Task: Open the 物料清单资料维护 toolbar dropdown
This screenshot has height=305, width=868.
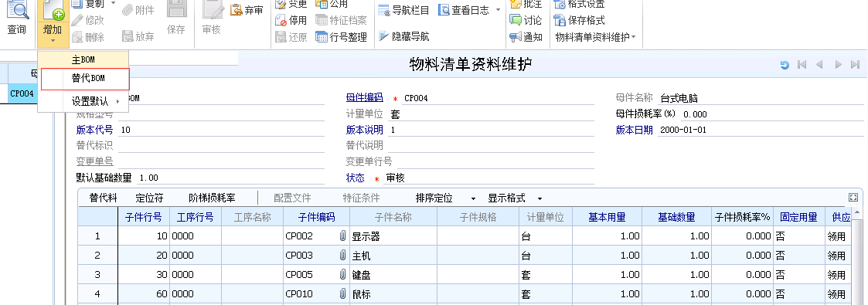Action: pos(596,37)
